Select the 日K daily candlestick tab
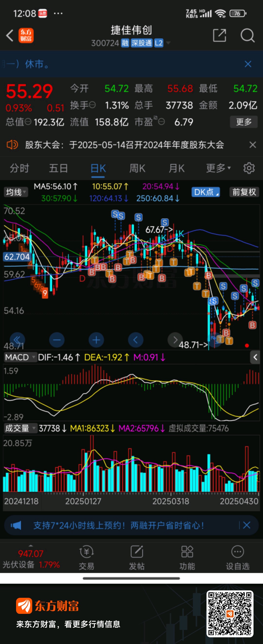The width and height of the screenshot is (263, 644). (98, 168)
